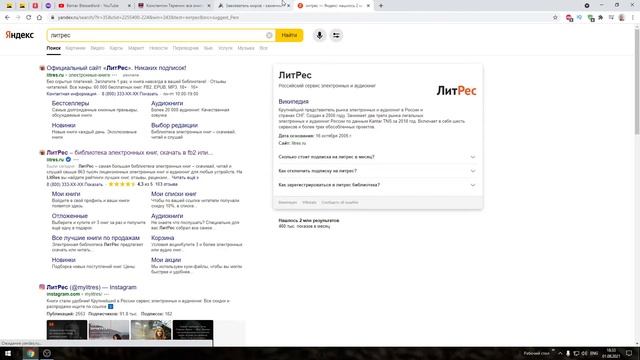Open the Википедия link in the info card

click(293, 102)
